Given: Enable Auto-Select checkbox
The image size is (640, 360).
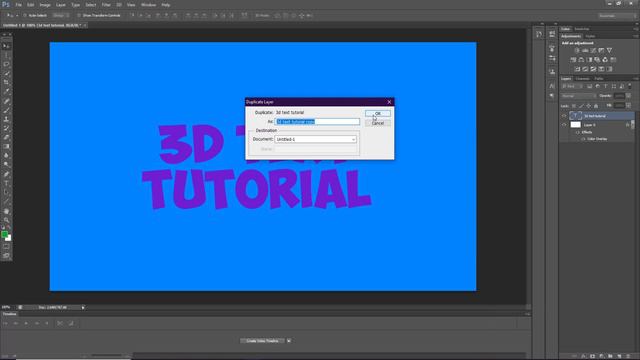Looking at the screenshot, I should pos(24,16).
